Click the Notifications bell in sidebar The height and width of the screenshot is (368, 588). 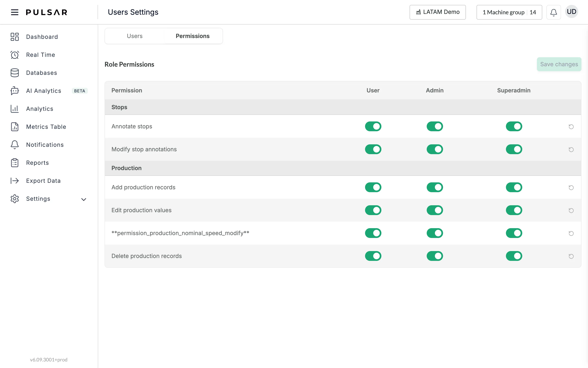[14, 145]
